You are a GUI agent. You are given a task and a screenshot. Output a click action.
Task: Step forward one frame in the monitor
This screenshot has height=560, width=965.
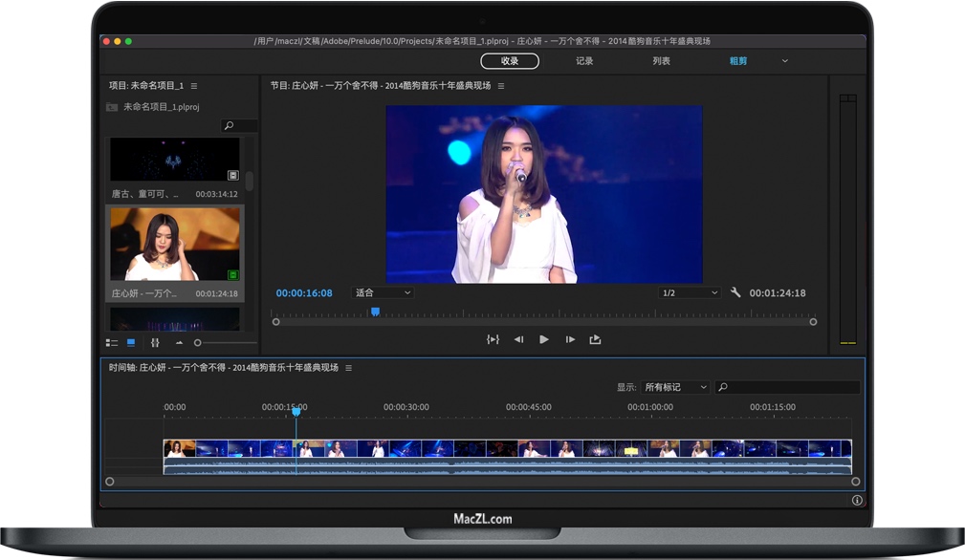pyautogui.click(x=571, y=339)
